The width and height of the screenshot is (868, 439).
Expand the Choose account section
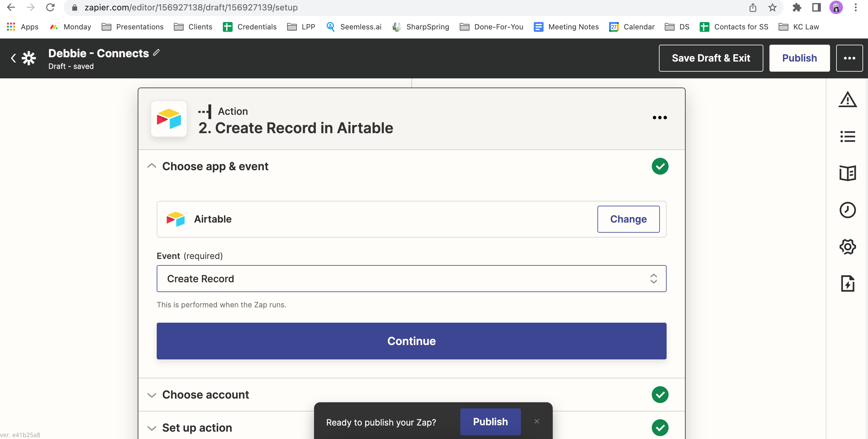coord(152,395)
